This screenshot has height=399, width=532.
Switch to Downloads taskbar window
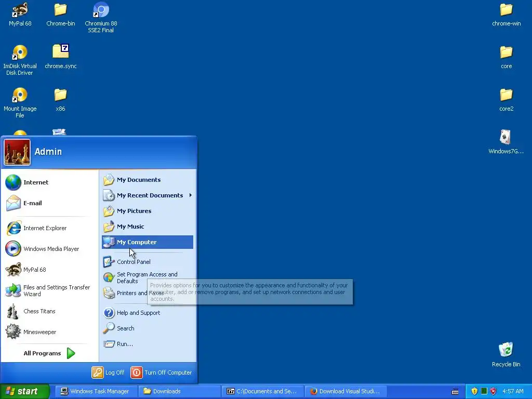[x=179, y=391]
